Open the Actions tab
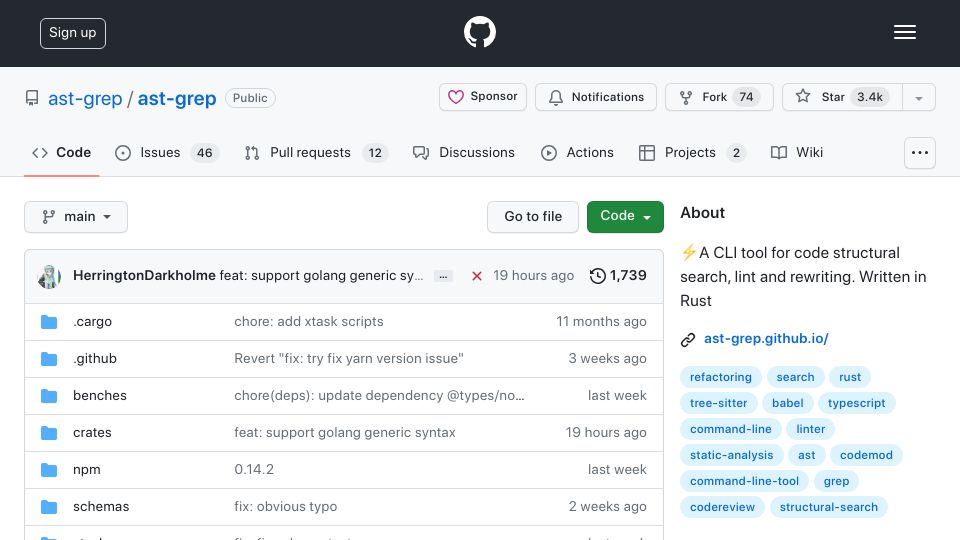Image resolution: width=960 pixels, height=540 pixels. [577, 152]
